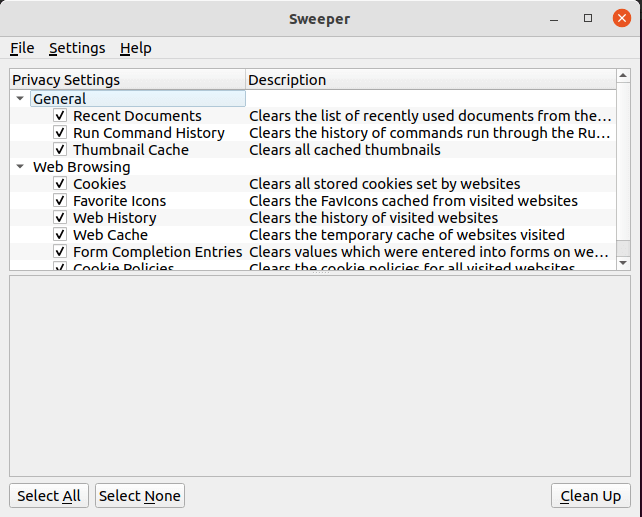Screen dimensions: 642x517
Task: Click the list scrollbar up arrow
Action: pyautogui.click(x=623, y=75)
